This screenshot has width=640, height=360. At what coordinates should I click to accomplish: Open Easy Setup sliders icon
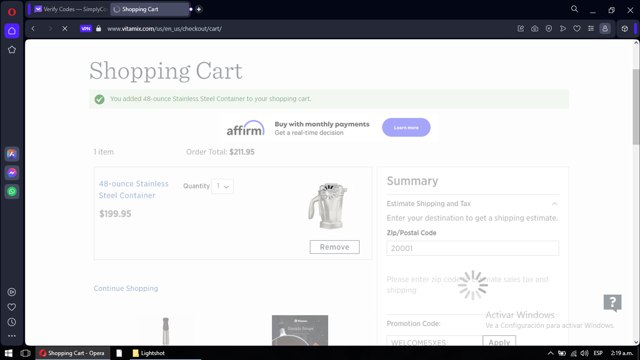coord(591,29)
